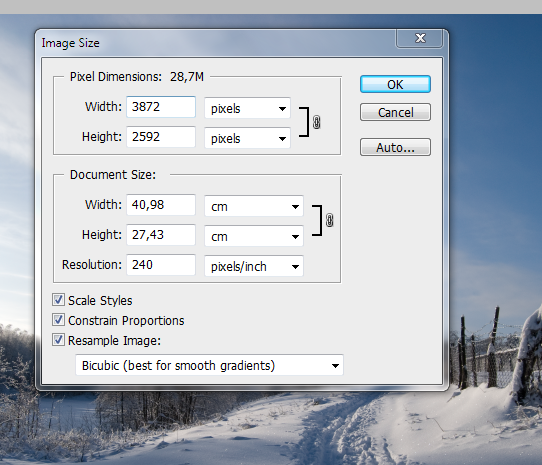Open the pixels/inch resolution units dropdown
This screenshot has height=465, width=542.
[254, 266]
